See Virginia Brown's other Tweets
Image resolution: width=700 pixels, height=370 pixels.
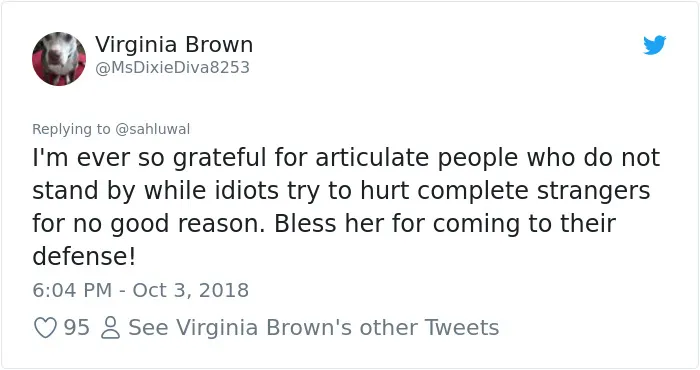coord(314,328)
